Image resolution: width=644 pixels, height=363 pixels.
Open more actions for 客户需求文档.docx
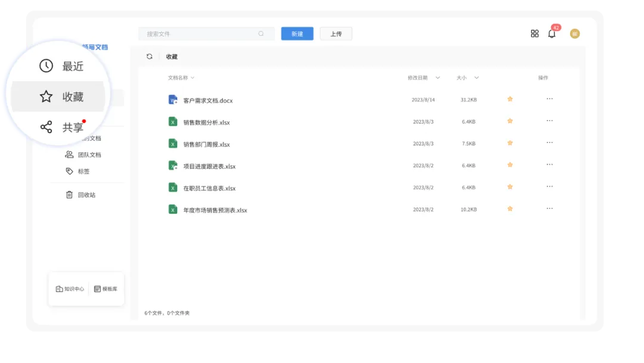[550, 99]
